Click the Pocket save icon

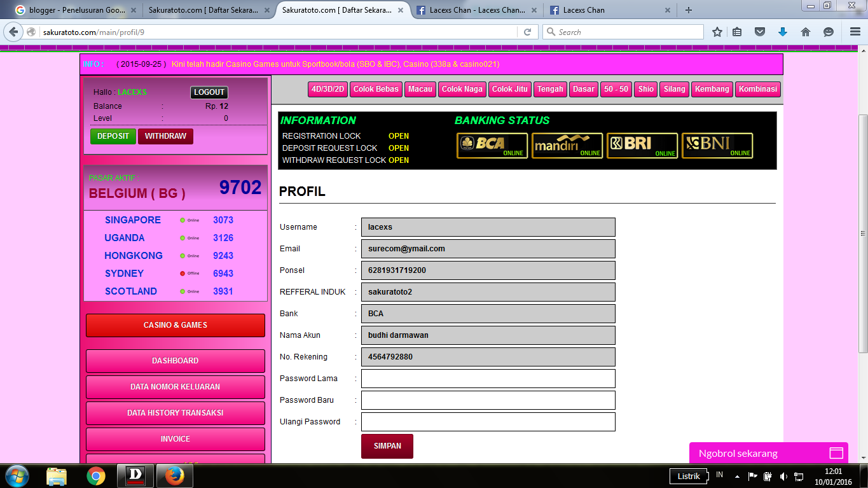pos(760,32)
